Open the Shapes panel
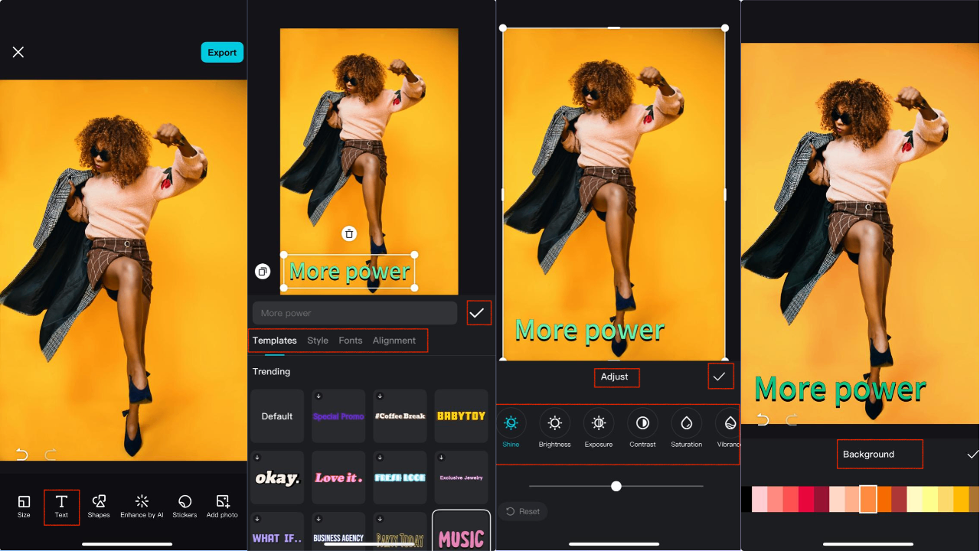The image size is (980, 551). (99, 507)
